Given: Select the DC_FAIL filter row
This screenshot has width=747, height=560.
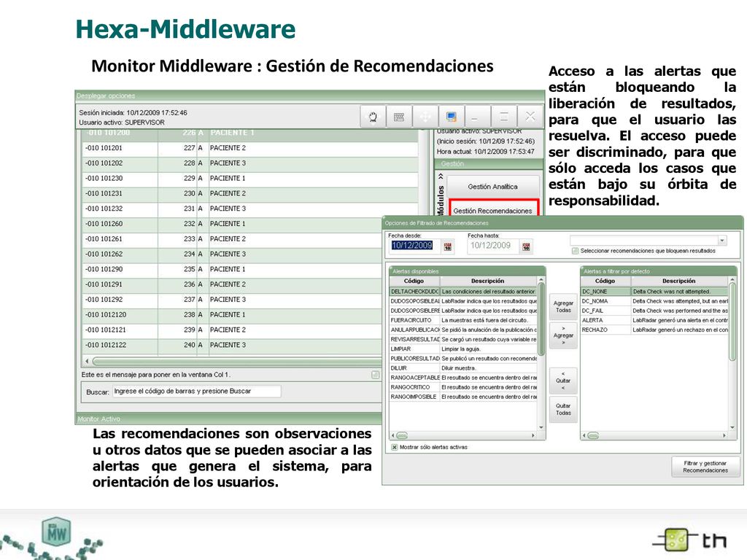Looking at the screenshot, I should [x=654, y=311].
